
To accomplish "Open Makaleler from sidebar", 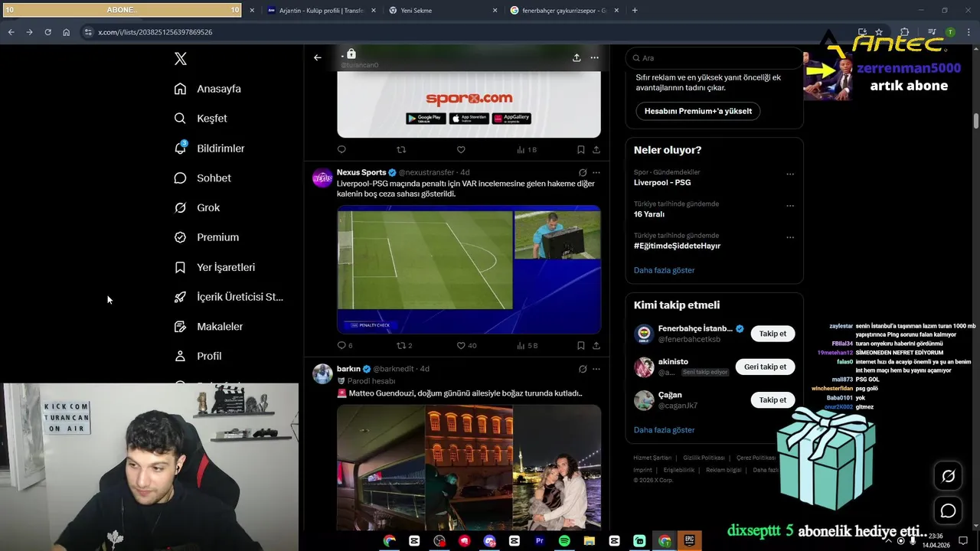I will [208, 327].
